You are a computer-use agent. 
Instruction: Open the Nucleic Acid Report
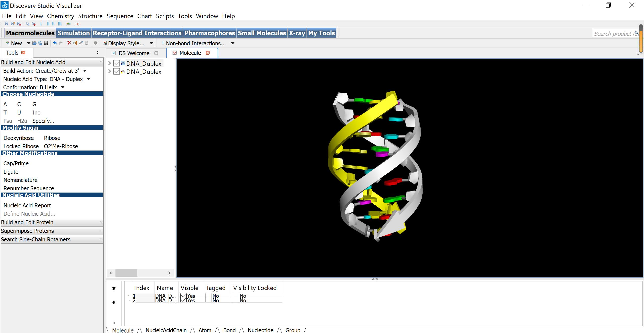pyautogui.click(x=27, y=205)
